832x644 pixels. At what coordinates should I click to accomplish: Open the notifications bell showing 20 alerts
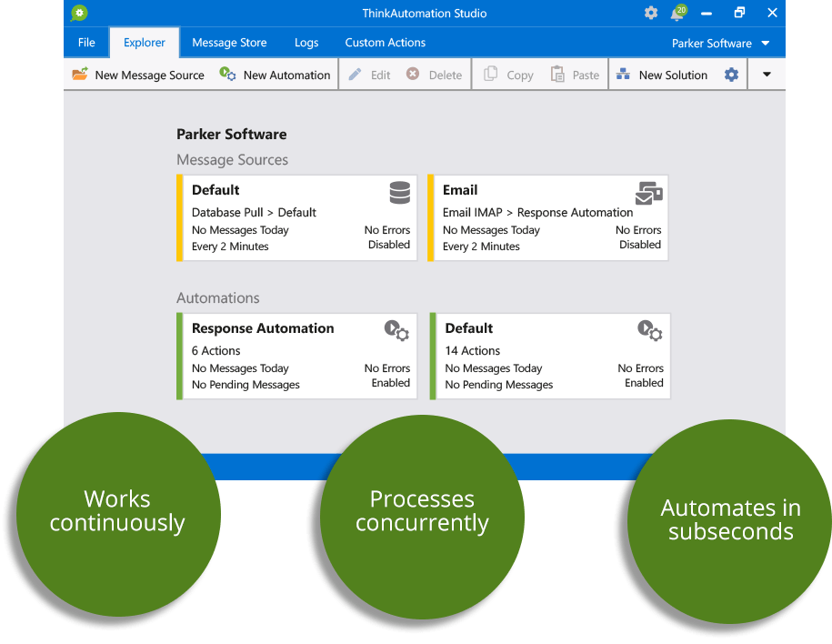tap(677, 14)
